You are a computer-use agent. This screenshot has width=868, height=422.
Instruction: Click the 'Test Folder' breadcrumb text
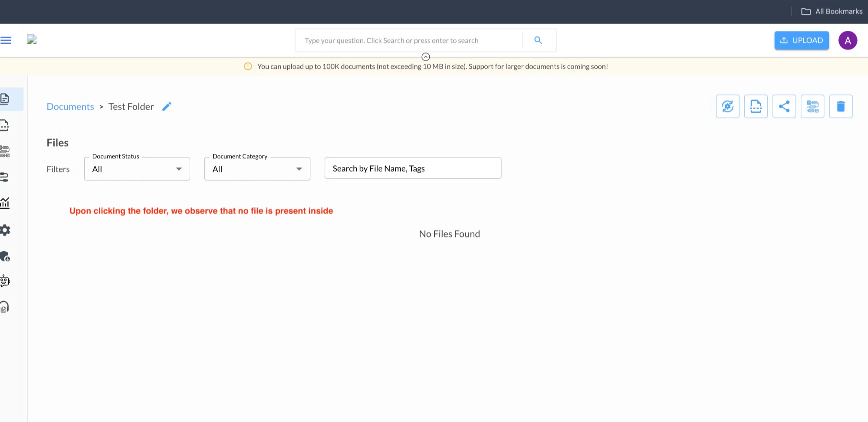coord(131,107)
